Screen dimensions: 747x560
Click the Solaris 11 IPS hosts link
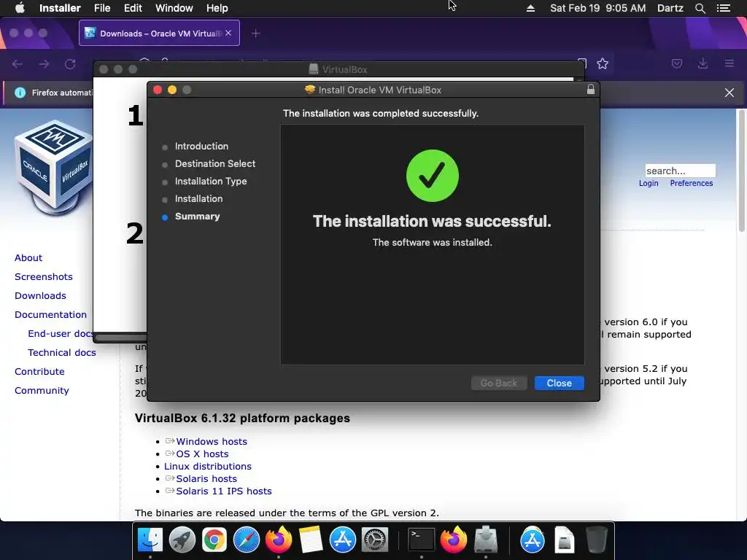click(x=224, y=491)
